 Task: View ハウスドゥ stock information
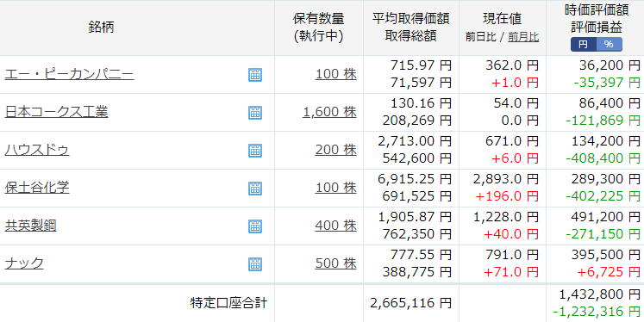tap(37, 150)
